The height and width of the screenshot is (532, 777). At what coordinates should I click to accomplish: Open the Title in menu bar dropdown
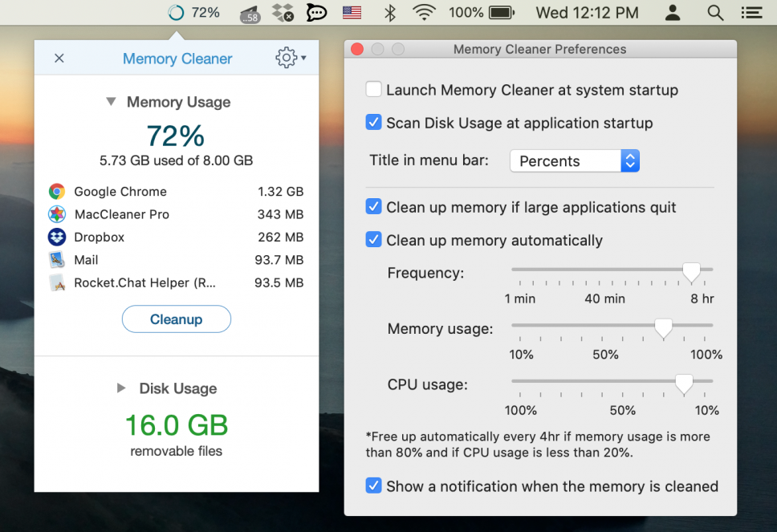point(575,161)
